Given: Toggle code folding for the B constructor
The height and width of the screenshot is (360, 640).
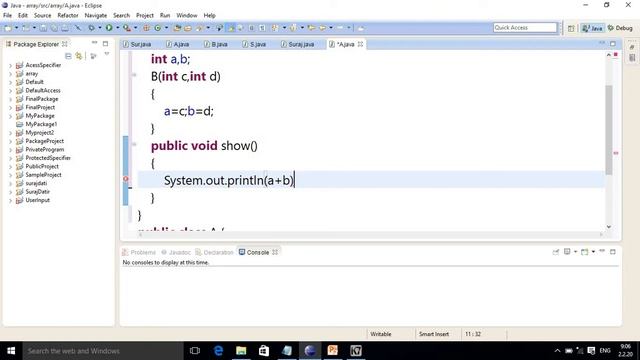Looking at the screenshot, I should pos(134,75).
